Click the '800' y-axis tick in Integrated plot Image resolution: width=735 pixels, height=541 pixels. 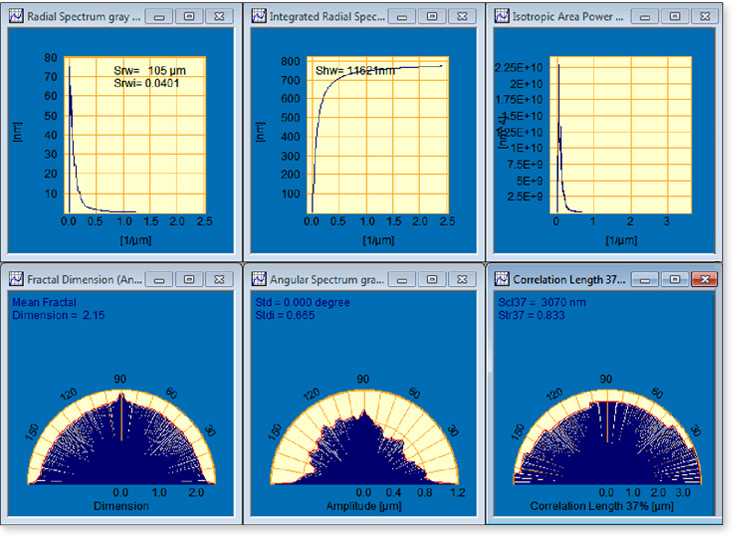291,61
